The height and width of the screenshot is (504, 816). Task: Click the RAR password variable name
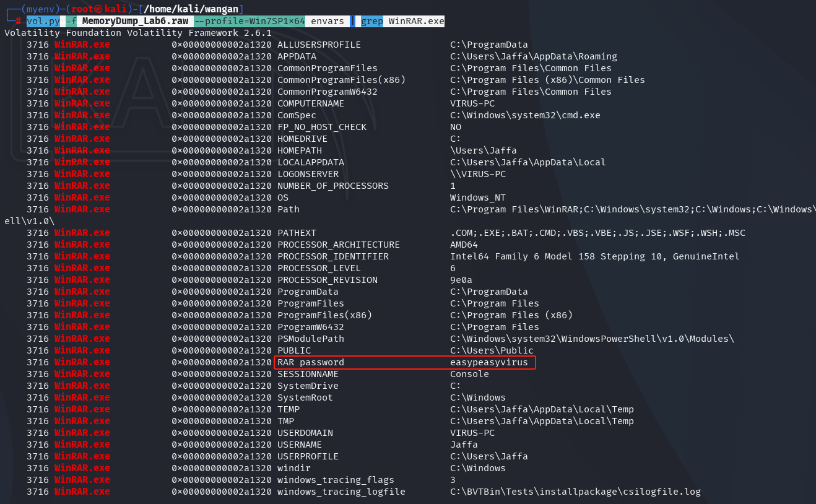[x=310, y=362]
